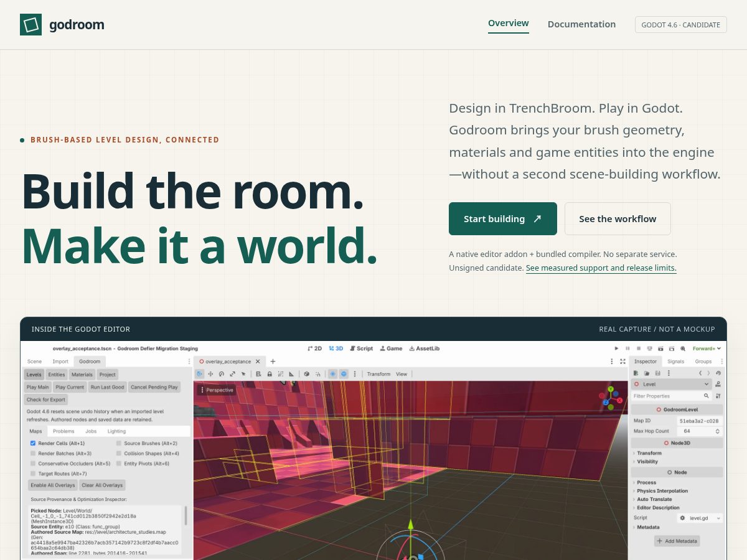Open the Forward+ renderer dropdown
This screenshot has height=560, width=747.
click(707, 348)
